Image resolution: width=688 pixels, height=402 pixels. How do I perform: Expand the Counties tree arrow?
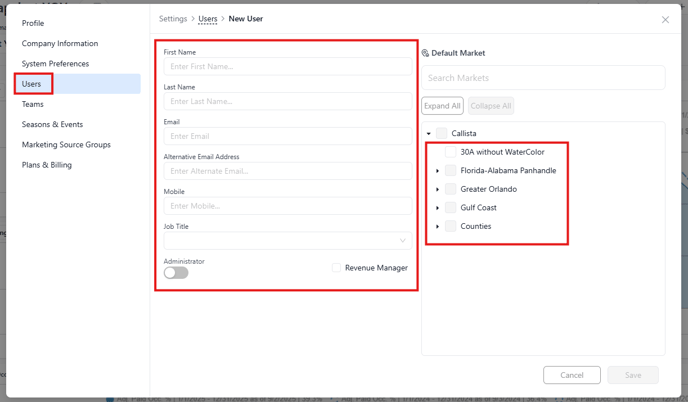coord(437,226)
